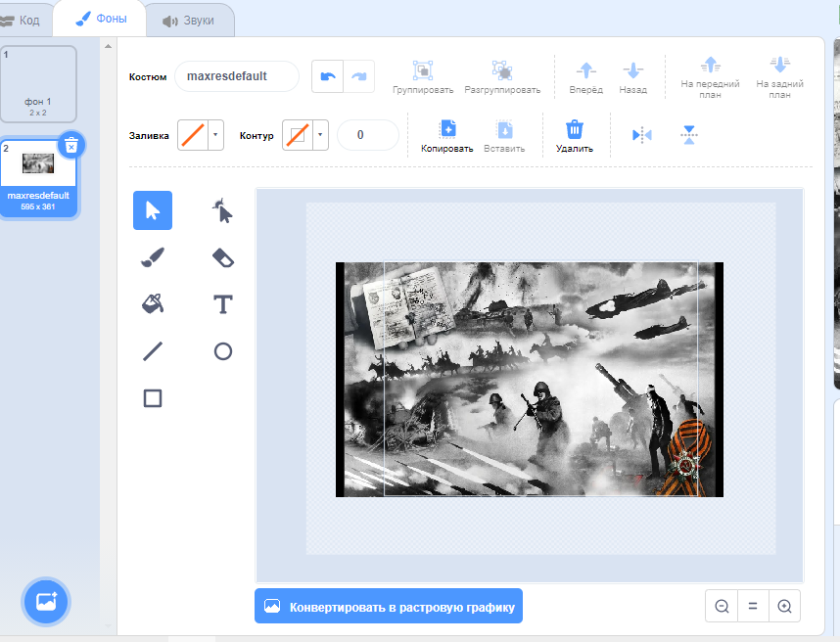The width and height of the screenshot is (840, 642).
Task: Click the outline width input field
Action: (367, 135)
